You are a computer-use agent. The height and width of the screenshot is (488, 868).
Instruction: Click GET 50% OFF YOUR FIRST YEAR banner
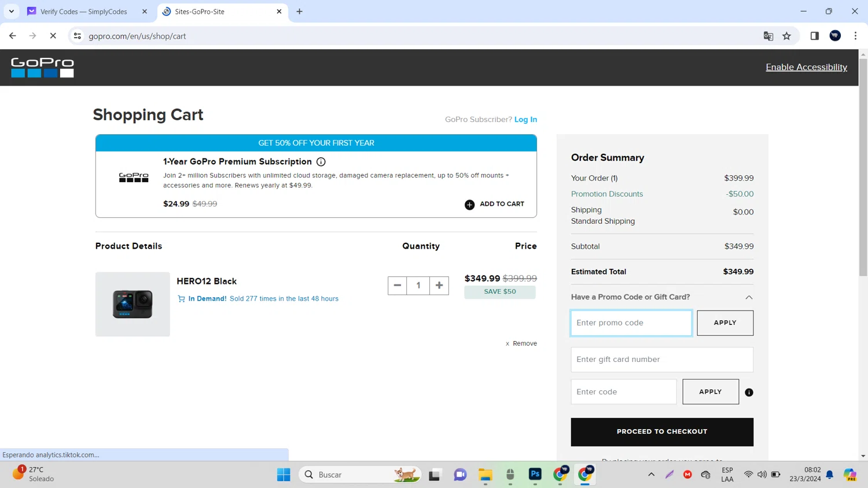point(316,143)
